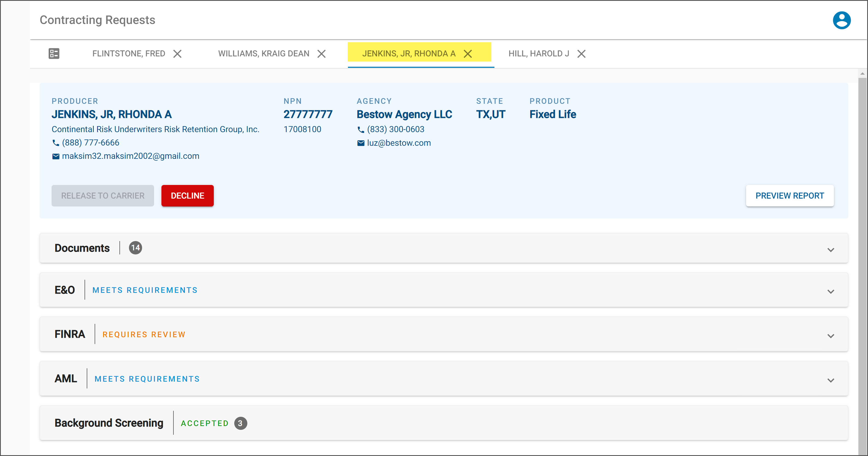Click the vertical scrollbar up arrow

pyautogui.click(x=862, y=73)
